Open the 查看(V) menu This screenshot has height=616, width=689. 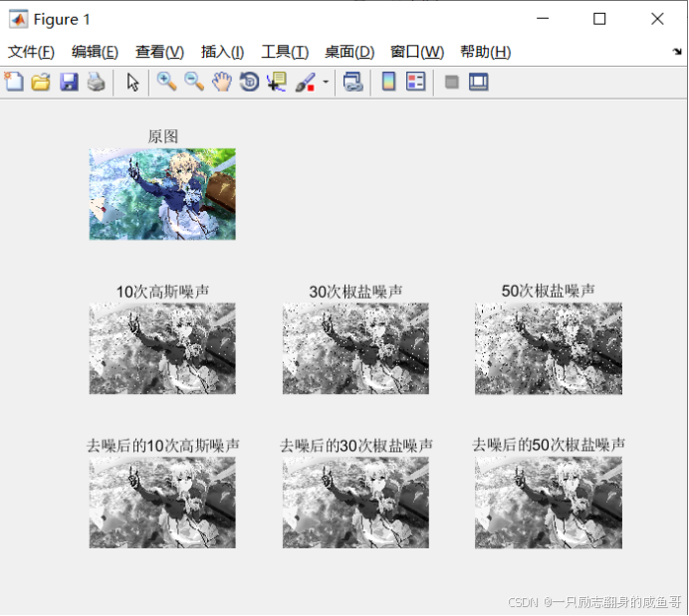click(159, 52)
